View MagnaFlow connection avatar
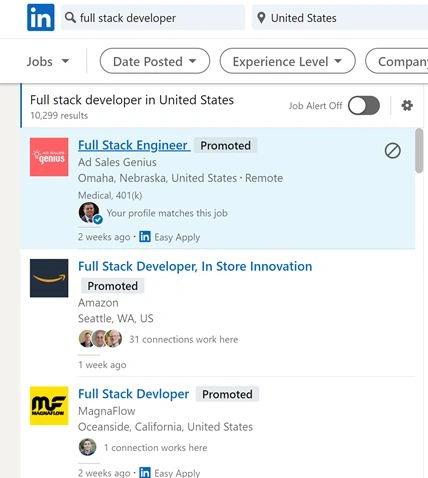The width and height of the screenshot is (428, 478). click(88, 447)
